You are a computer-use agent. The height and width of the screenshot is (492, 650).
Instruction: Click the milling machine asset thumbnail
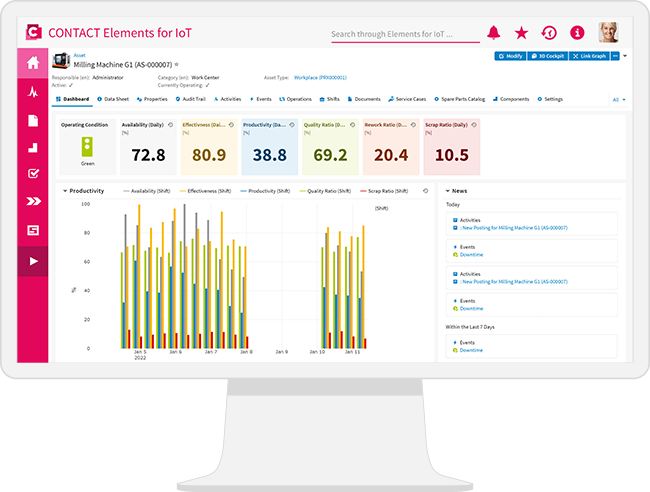click(x=61, y=61)
